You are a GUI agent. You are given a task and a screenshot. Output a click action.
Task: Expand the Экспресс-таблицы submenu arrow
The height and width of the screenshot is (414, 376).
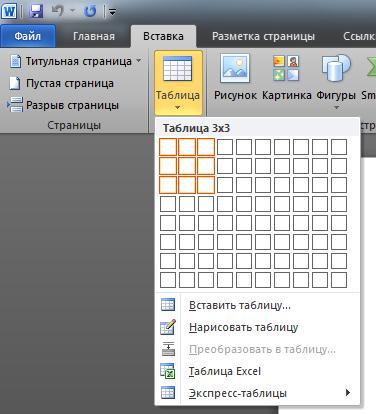coord(348,392)
